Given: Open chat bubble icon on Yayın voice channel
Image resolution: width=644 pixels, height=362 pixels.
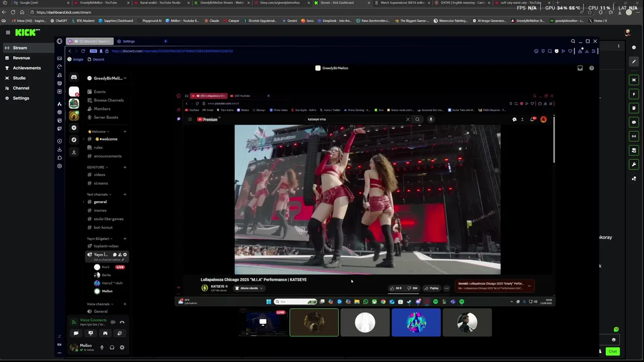Looking at the screenshot, I should tap(115, 254).
